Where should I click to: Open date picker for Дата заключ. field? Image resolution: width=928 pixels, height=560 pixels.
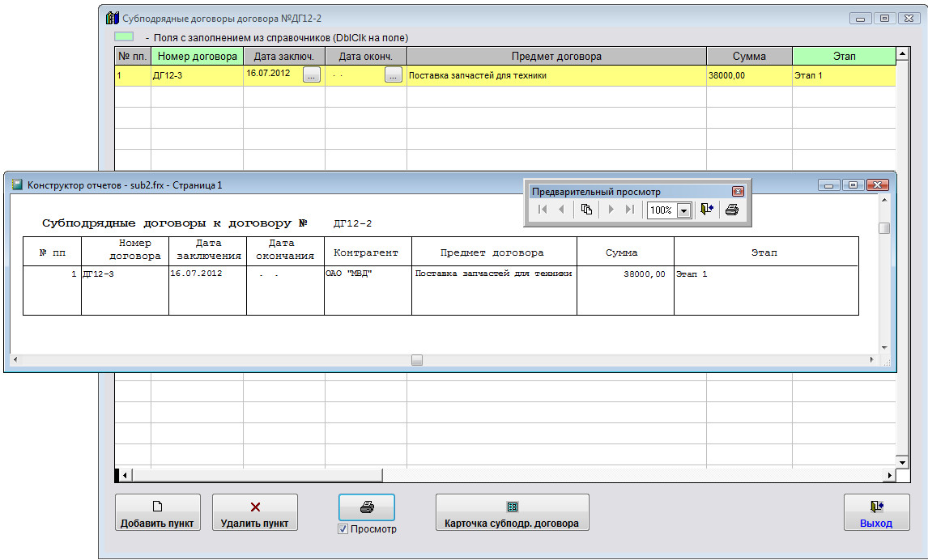tap(312, 75)
